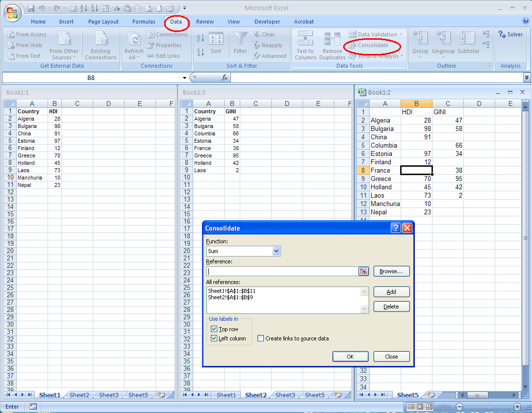The image size is (532, 413).
Task: Disable the Left column labels option
Action: (x=214, y=338)
